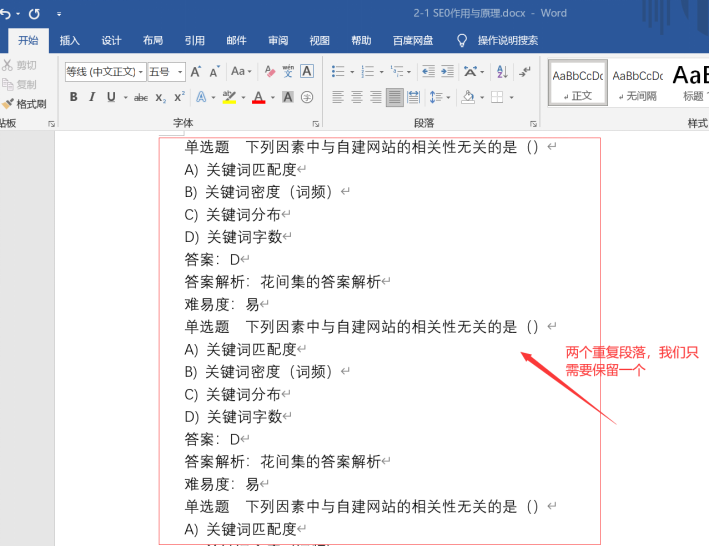Click the numbering list icon
This screenshot has width=709, height=547.
(367, 71)
